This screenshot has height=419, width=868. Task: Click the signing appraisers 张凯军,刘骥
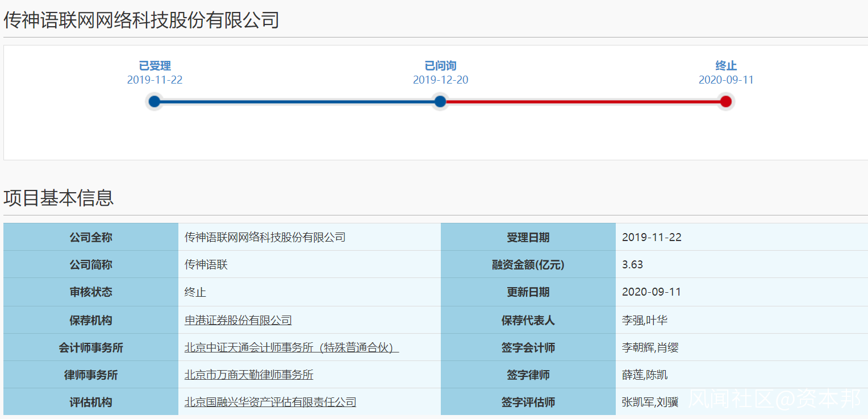tap(650, 402)
